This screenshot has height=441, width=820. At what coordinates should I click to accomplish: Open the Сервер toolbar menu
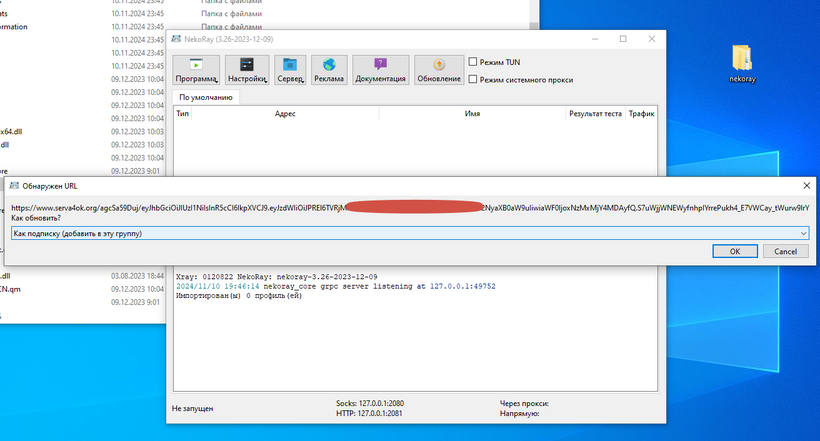pyautogui.click(x=291, y=69)
